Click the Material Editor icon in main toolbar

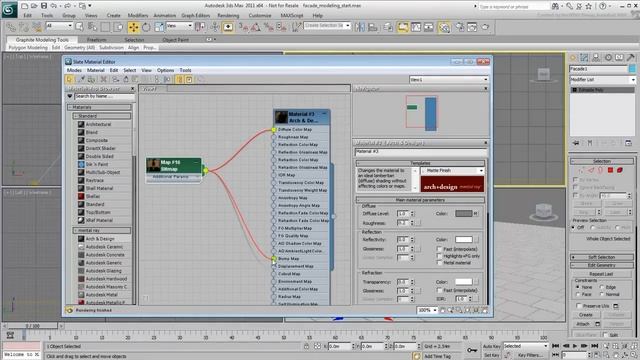[x=444, y=27]
